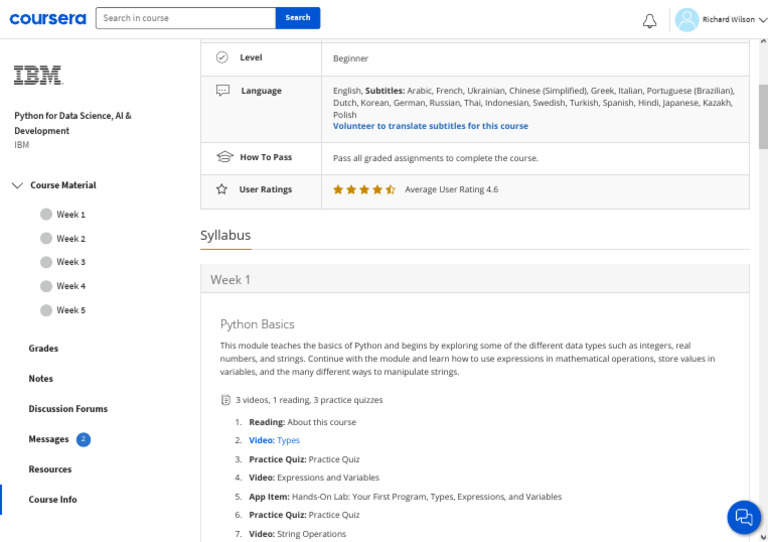The width and height of the screenshot is (768, 542).
Task: Click Richard Wilson's profile avatar
Action: [686, 20]
